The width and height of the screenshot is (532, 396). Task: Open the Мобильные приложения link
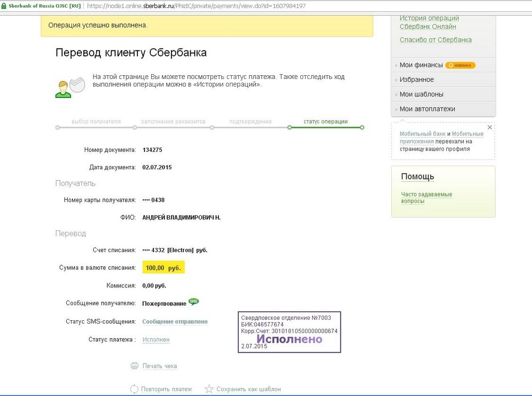tap(442, 137)
